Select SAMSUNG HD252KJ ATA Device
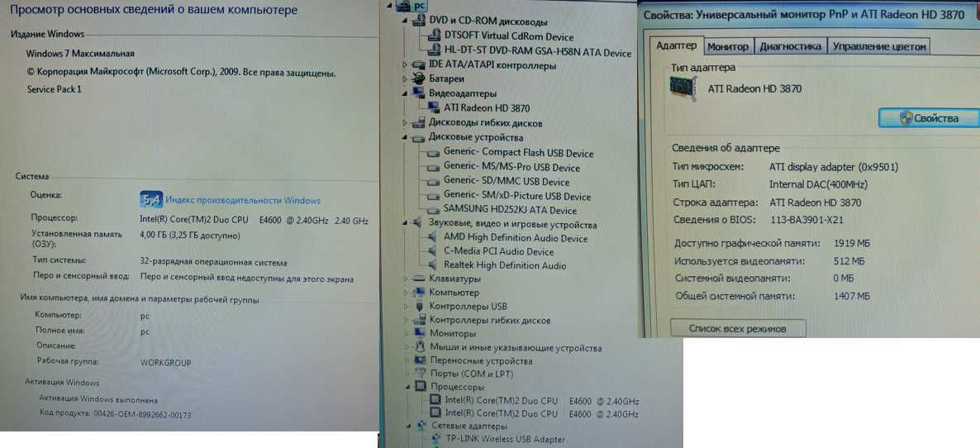This screenshot has height=448, width=980. [x=510, y=211]
